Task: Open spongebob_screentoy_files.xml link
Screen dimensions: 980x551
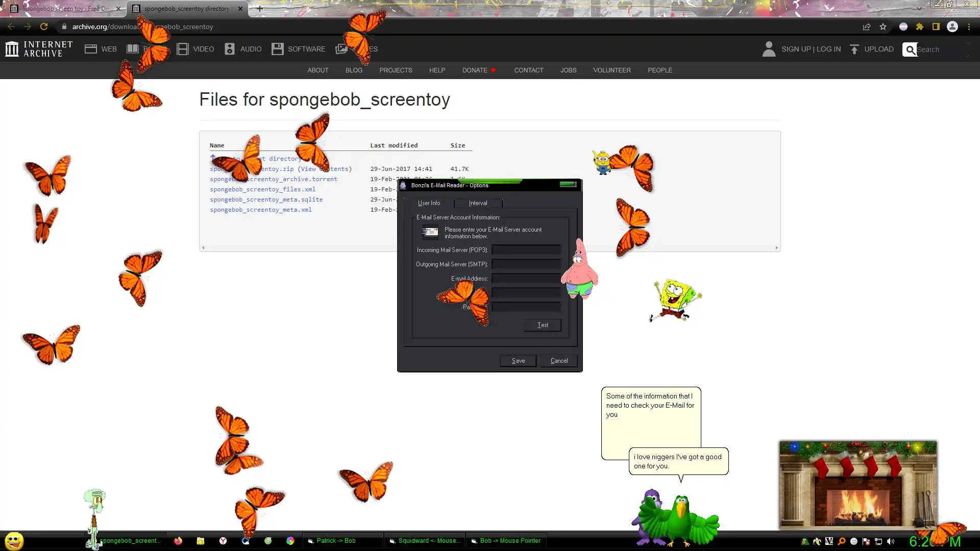Action: (262, 189)
